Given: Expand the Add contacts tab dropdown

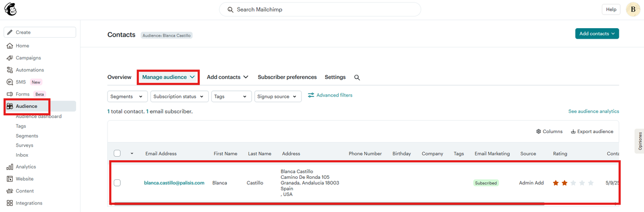Looking at the screenshot, I should click(x=227, y=77).
